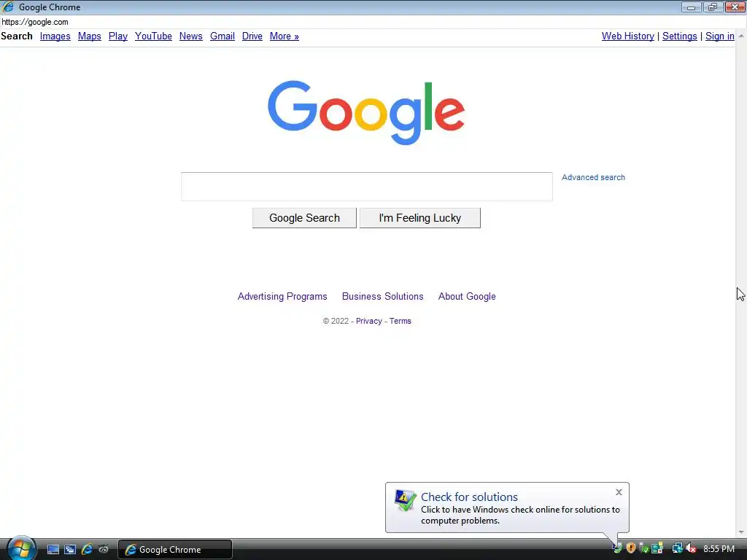747x560 pixels.
Task: Open Drive link in top bar
Action: pos(252,36)
